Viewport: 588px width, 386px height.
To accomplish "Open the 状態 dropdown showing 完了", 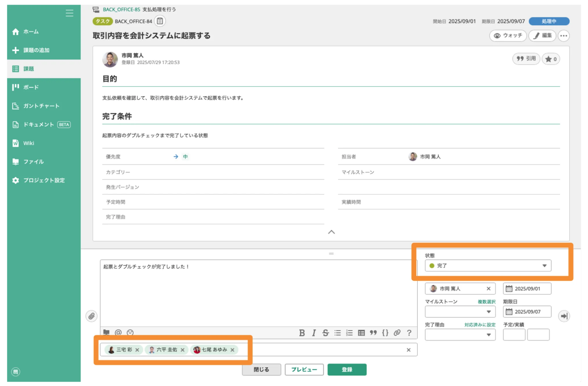I will [488, 266].
